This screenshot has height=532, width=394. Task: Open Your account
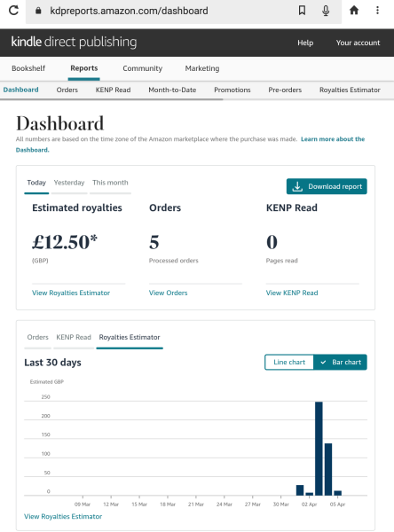coord(358,43)
